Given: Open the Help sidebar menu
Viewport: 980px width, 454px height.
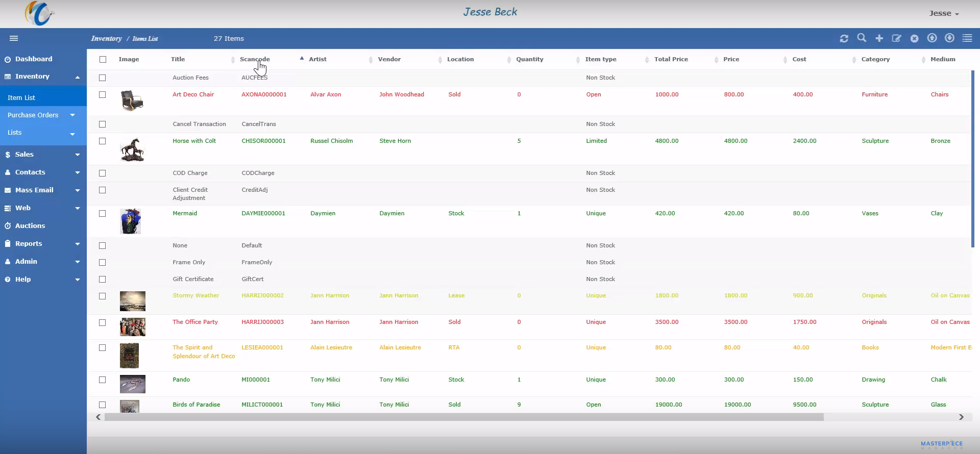Looking at the screenshot, I should point(23,280).
